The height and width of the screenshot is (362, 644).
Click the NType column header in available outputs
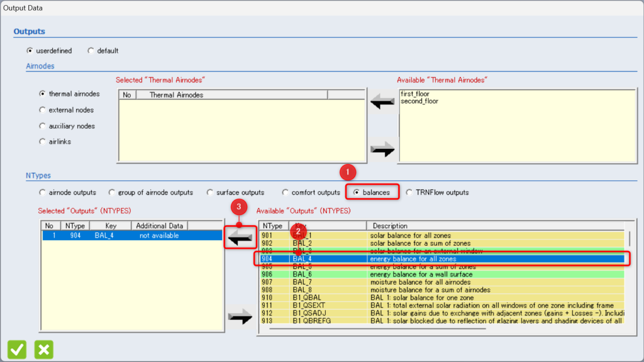274,226
